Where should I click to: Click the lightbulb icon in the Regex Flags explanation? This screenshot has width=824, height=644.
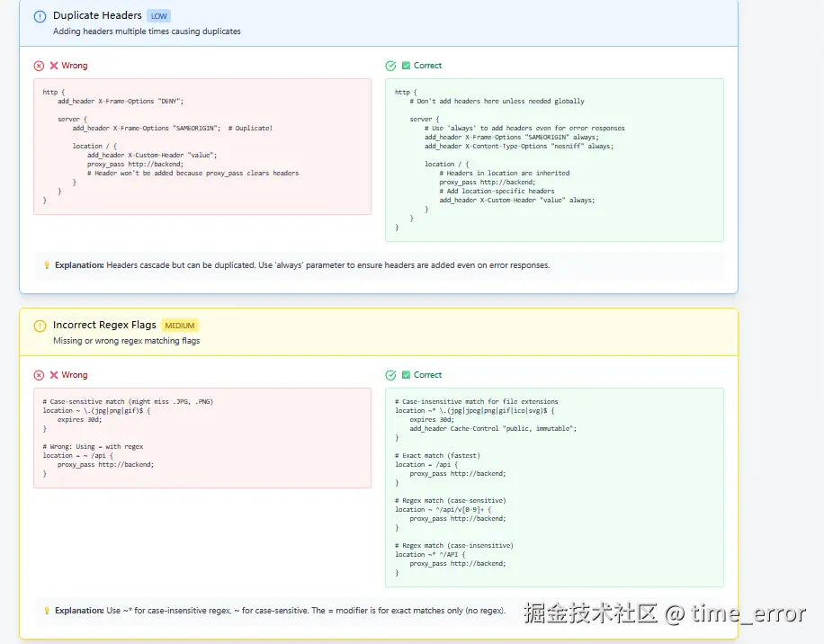[47, 611]
